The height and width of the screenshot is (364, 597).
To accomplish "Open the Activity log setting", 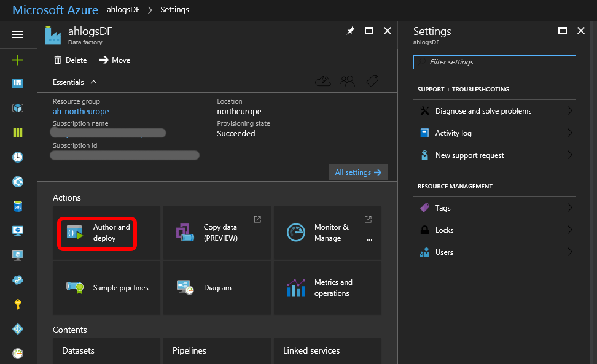I will point(494,133).
